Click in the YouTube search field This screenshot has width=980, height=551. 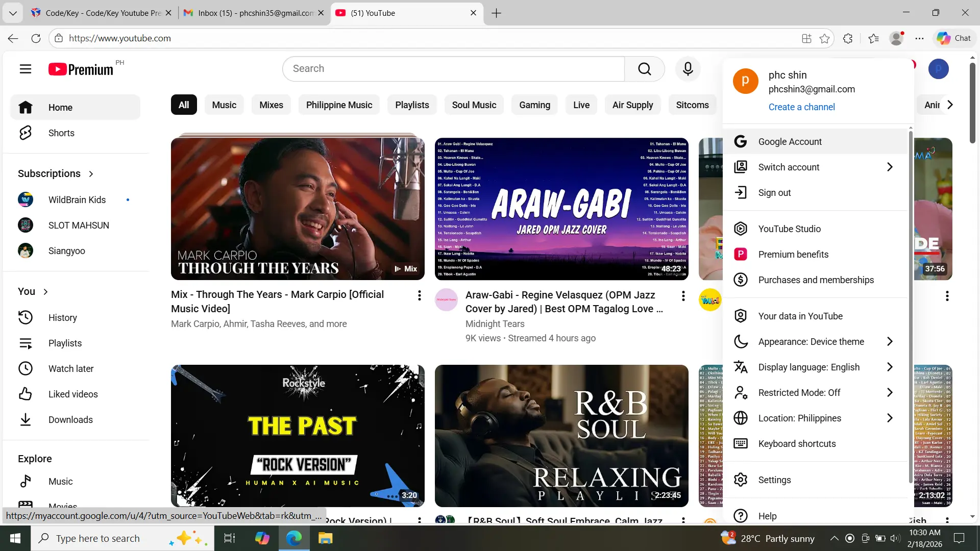click(454, 69)
